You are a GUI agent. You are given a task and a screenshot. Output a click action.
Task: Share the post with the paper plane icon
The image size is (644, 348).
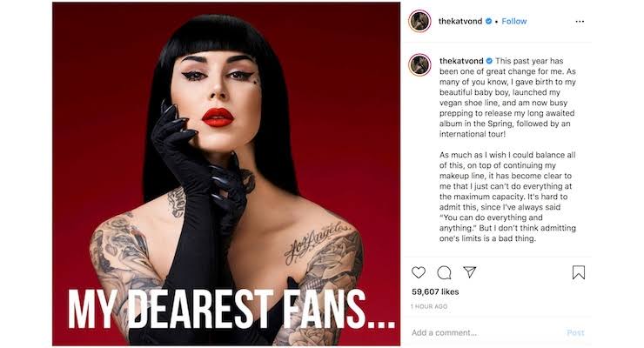tap(469, 271)
